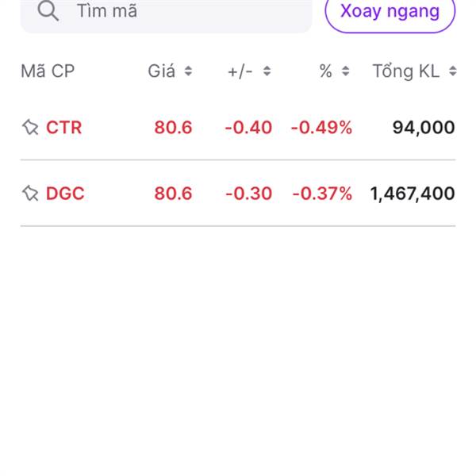Select CTR's change value -0.40
The height and width of the screenshot is (476, 476).
[248, 127]
